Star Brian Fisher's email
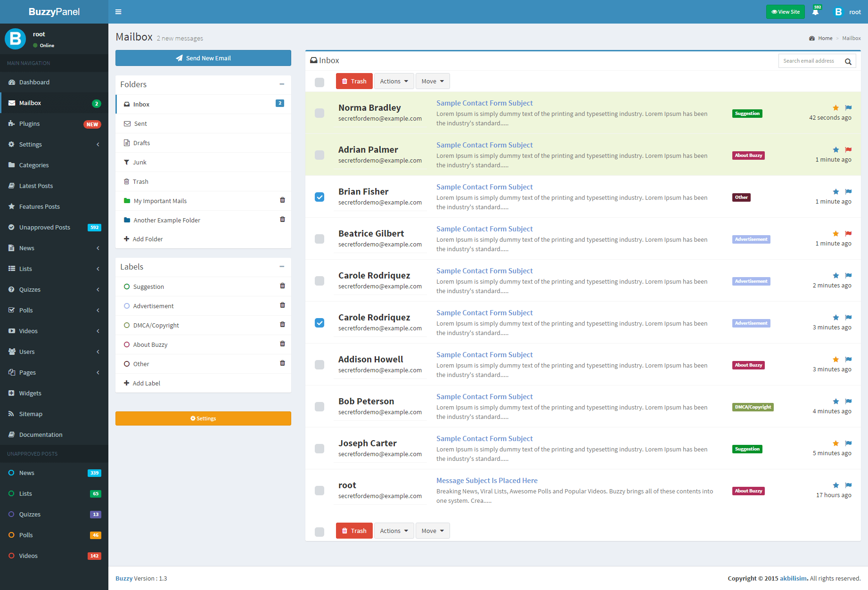This screenshot has width=868, height=590. 835,192
